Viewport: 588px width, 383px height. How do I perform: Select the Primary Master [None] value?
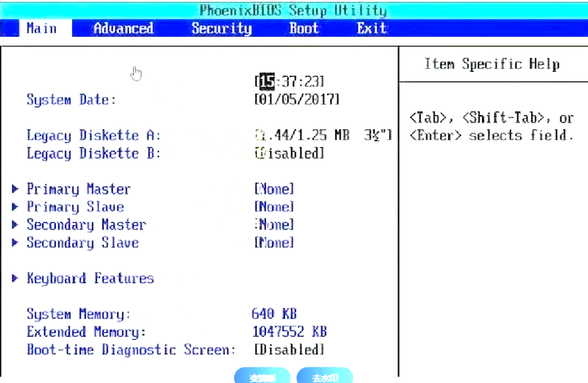click(x=274, y=189)
